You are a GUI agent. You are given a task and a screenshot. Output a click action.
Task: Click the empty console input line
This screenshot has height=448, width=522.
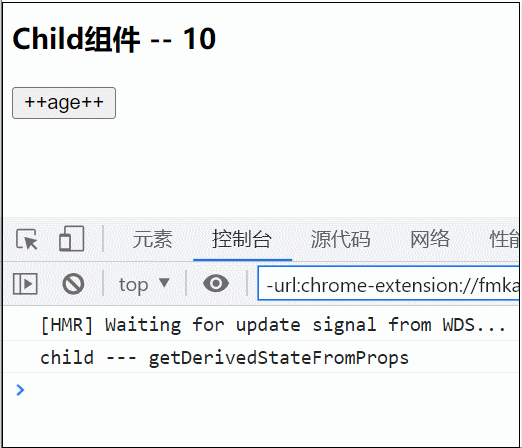pos(267,390)
